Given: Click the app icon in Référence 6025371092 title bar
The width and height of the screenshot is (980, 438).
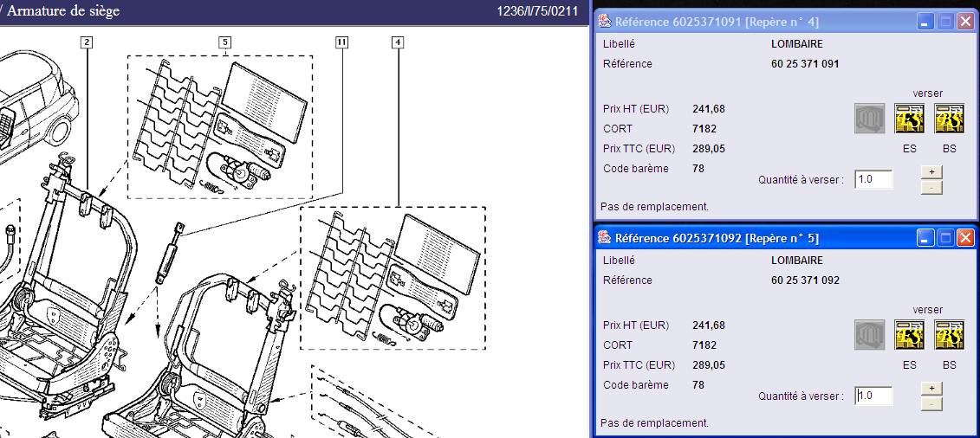Looking at the screenshot, I should click(605, 238).
